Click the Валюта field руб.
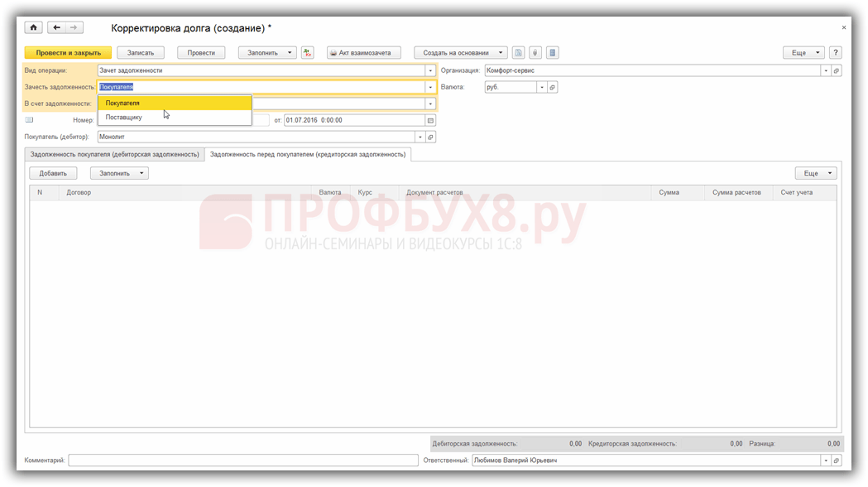This screenshot has width=868, height=487. click(x=511, y=88)
